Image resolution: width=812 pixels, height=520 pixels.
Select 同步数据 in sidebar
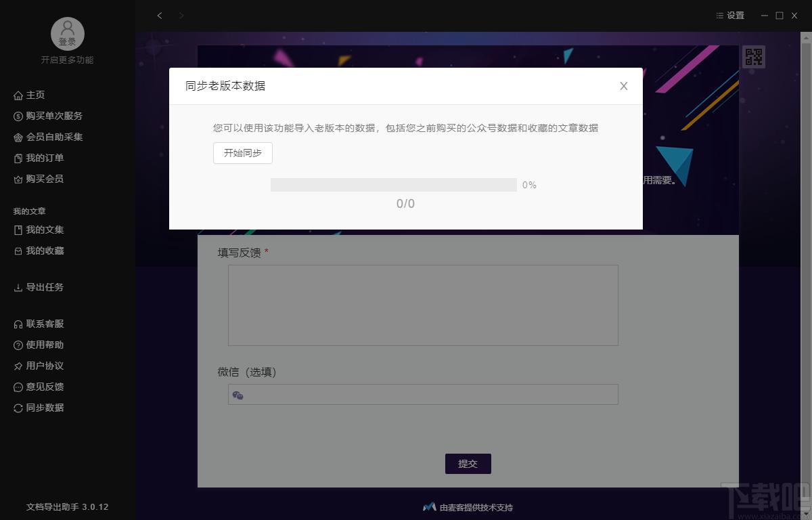coord(45,408)
